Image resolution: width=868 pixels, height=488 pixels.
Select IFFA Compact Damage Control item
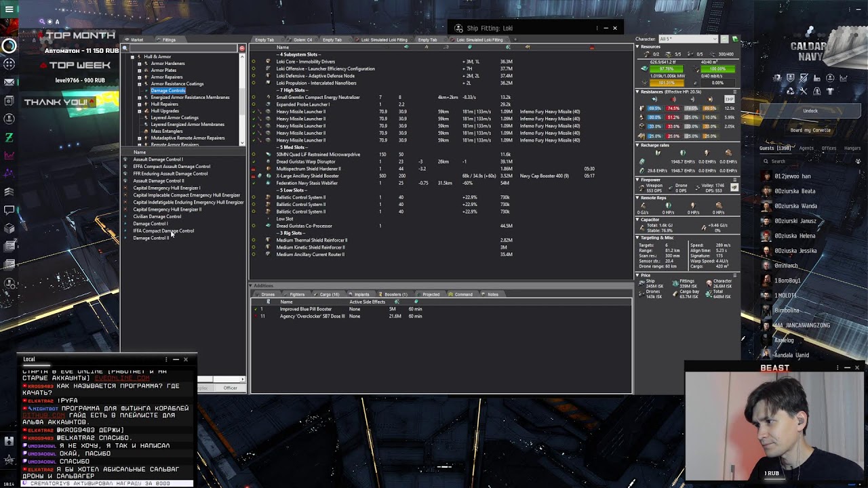[x=163, y=231]
